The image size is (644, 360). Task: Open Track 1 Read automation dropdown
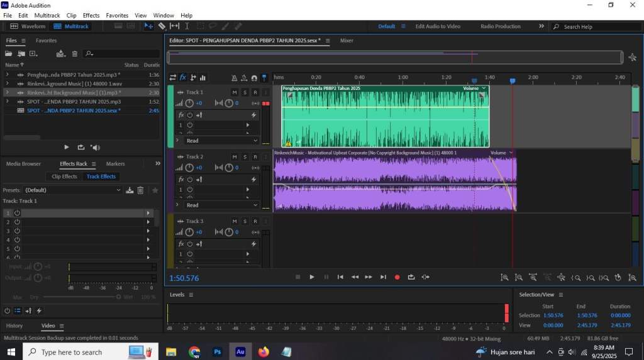click(220, 141)
